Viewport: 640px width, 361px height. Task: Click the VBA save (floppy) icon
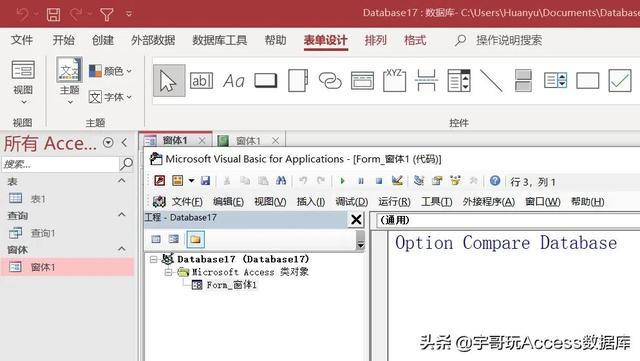click(205, 180)
